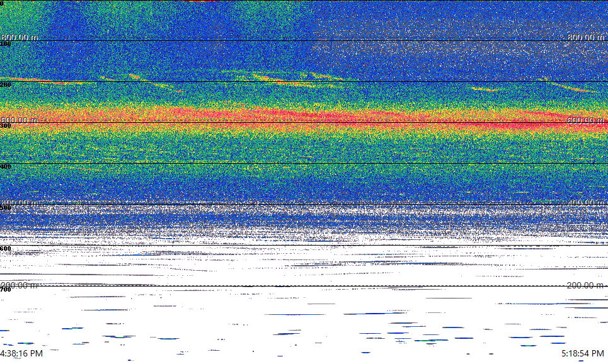The image size is (608, 364).
Task: Click the 600.00 m label on left edge
Action: click(x=19, y=120)
